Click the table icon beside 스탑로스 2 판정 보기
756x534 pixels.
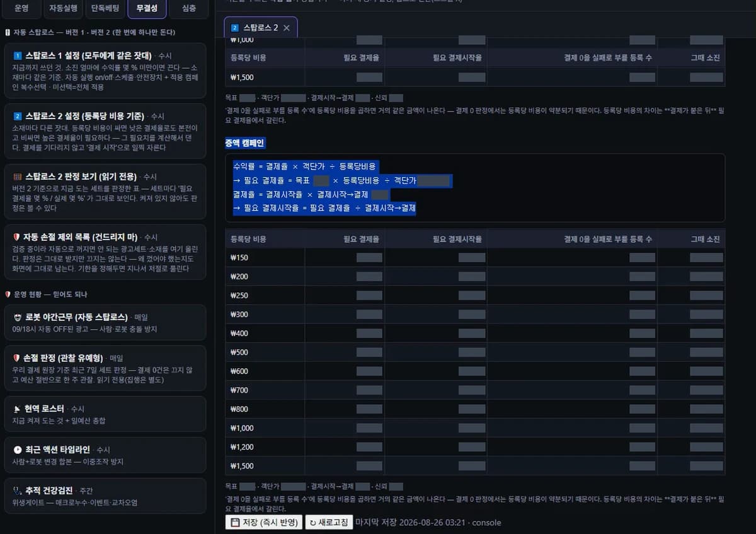18,177
